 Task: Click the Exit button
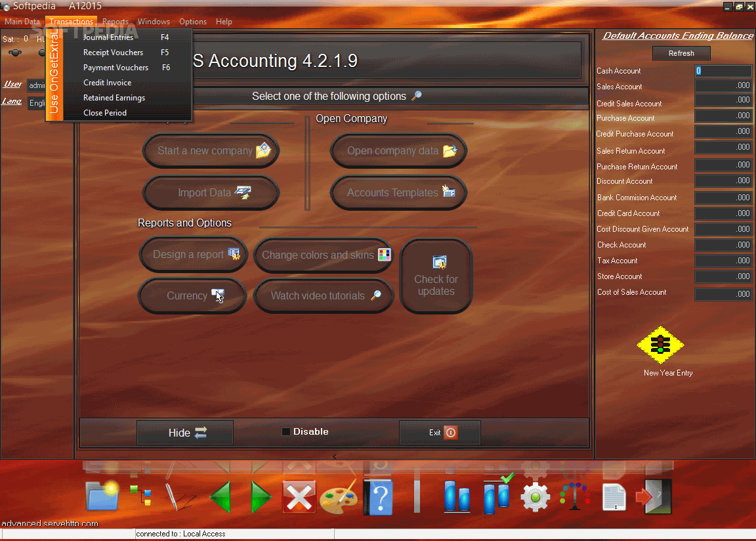(440, 433)
